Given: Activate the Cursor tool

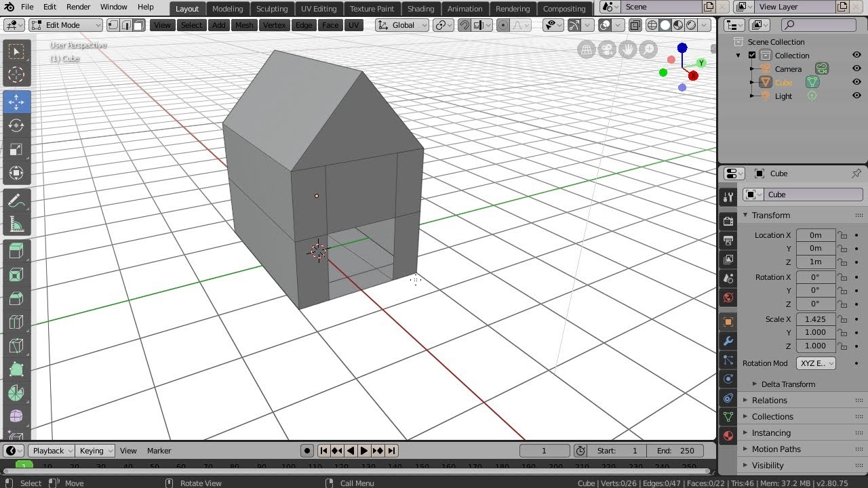Looking at the screenshot, I should coord(16,75).
